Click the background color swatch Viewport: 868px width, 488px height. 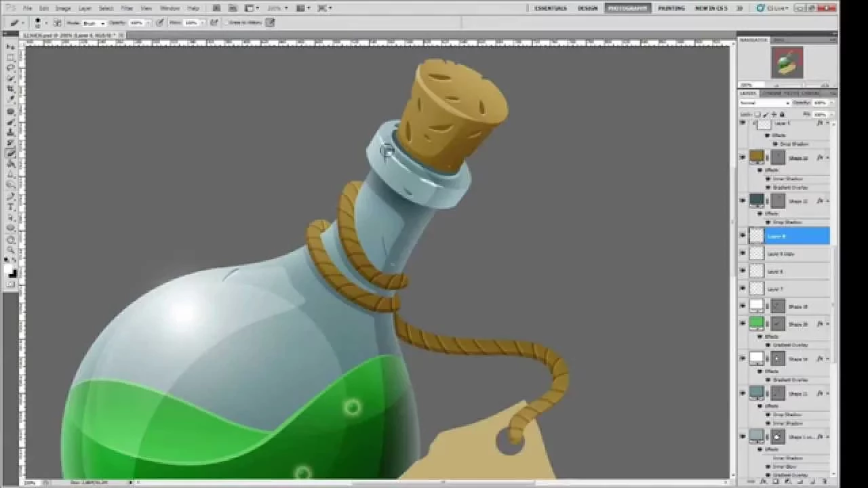pos(13,273)
